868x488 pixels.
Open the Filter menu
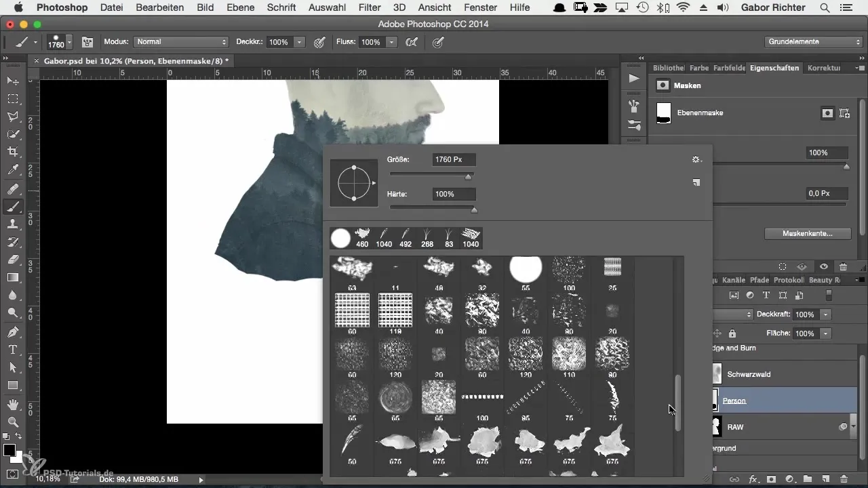(x=370, y=7)
